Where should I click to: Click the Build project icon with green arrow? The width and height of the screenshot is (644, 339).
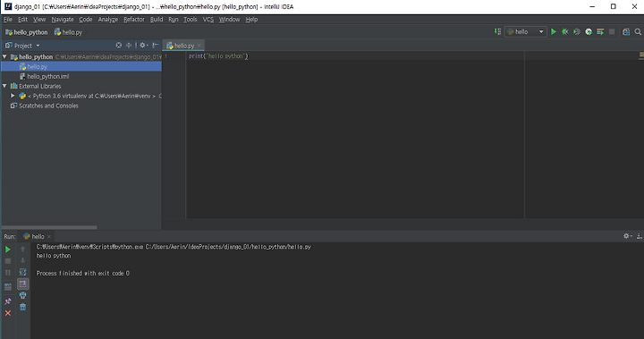pos(497,31)
